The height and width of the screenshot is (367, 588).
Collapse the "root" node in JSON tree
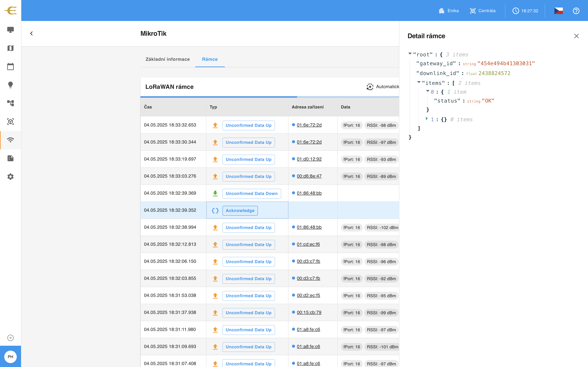pyautogui.click(x=410, y=54)
